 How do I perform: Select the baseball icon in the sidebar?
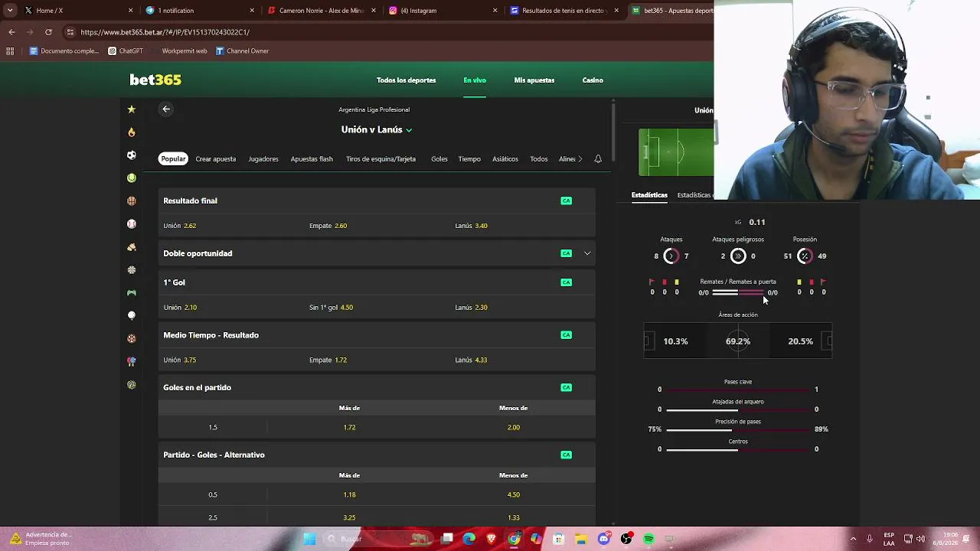[132, 224]
